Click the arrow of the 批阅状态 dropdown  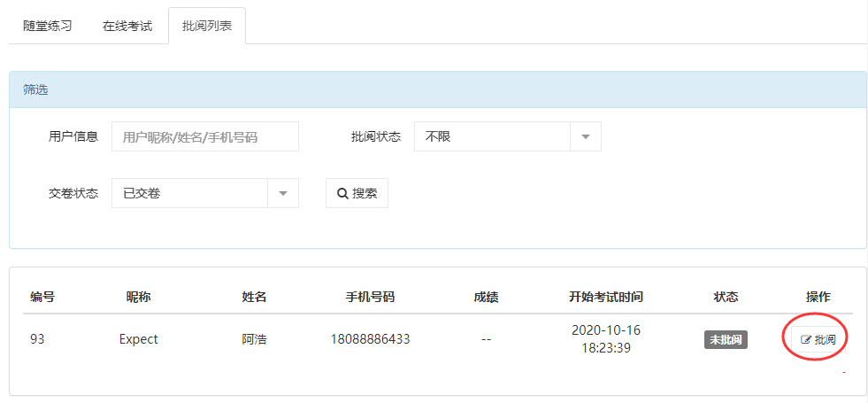coord(586,137)
